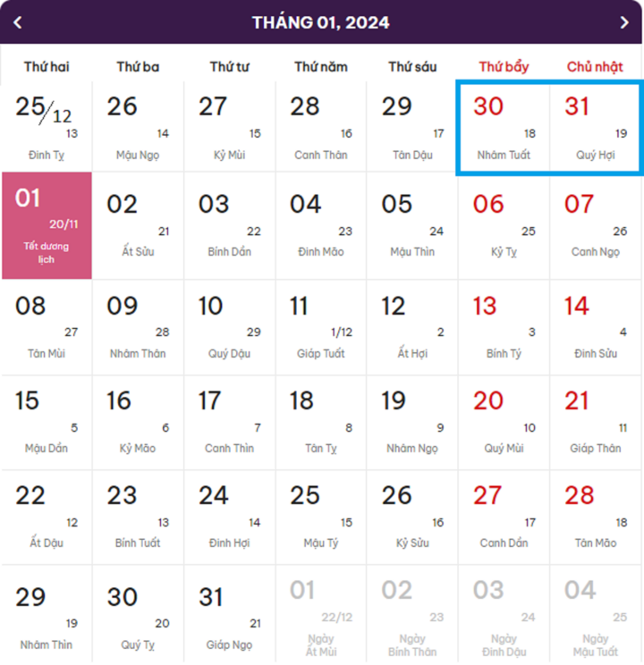This screenshot has width=644, height=665.
Task: Go to previous month with left arrow
Action: 17,22
